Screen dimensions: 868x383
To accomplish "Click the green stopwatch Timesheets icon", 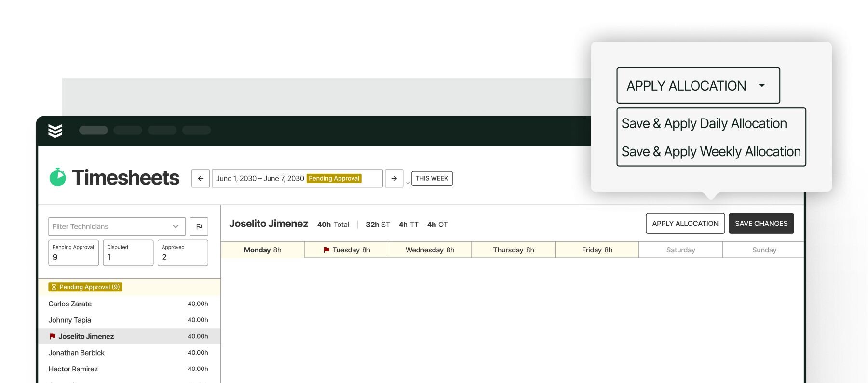I will [x=58, y=177].
